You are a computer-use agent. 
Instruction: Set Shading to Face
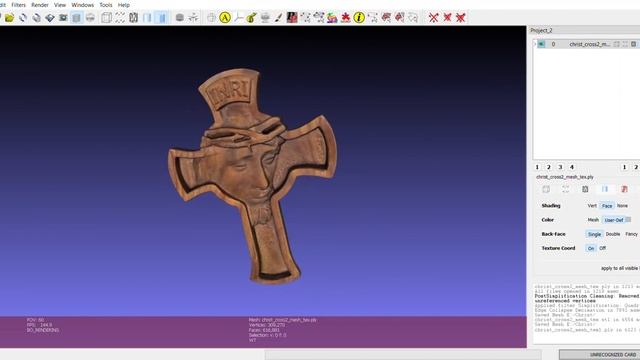(x=607, y=206)
